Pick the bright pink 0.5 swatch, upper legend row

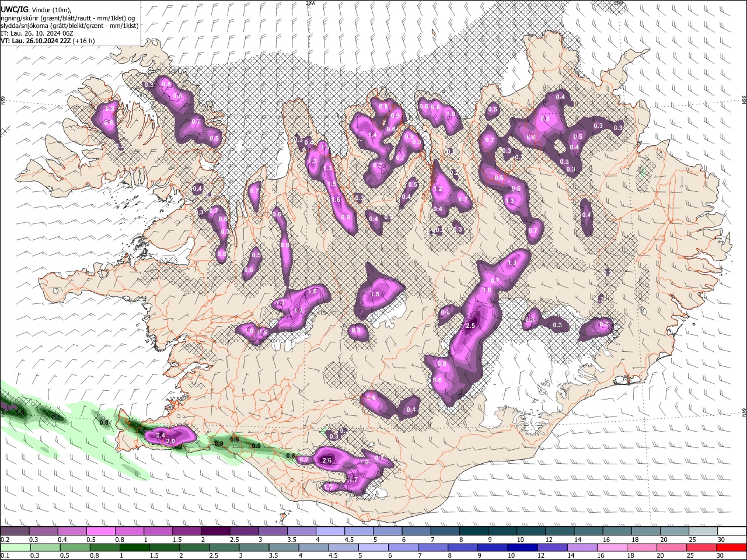100,531
